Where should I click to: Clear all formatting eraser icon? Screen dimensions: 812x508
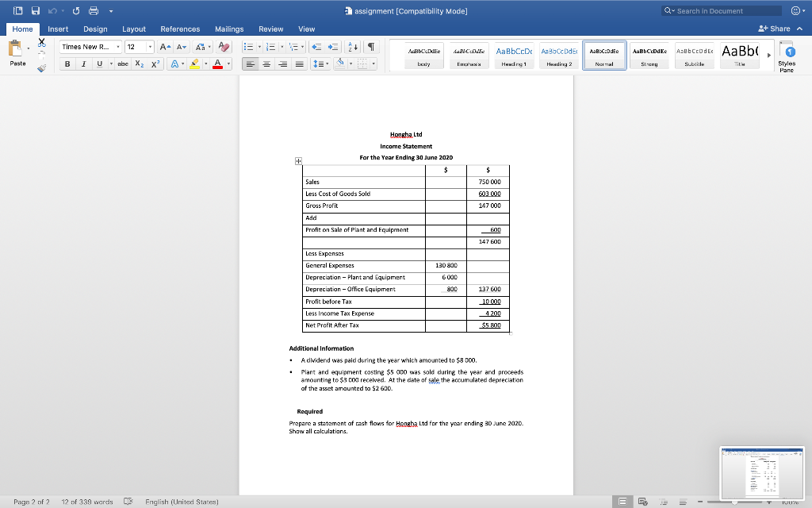tap(224, 47)
